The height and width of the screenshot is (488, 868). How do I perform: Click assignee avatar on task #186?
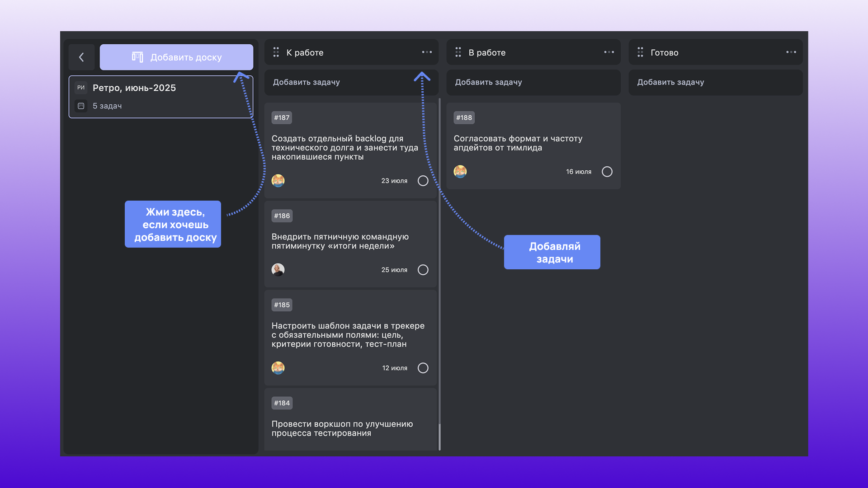278,270
